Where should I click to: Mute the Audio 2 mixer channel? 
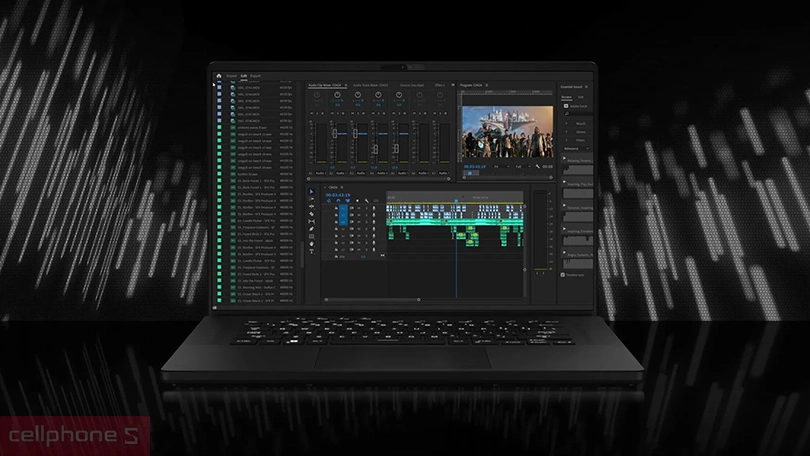(x=332, y=113)
